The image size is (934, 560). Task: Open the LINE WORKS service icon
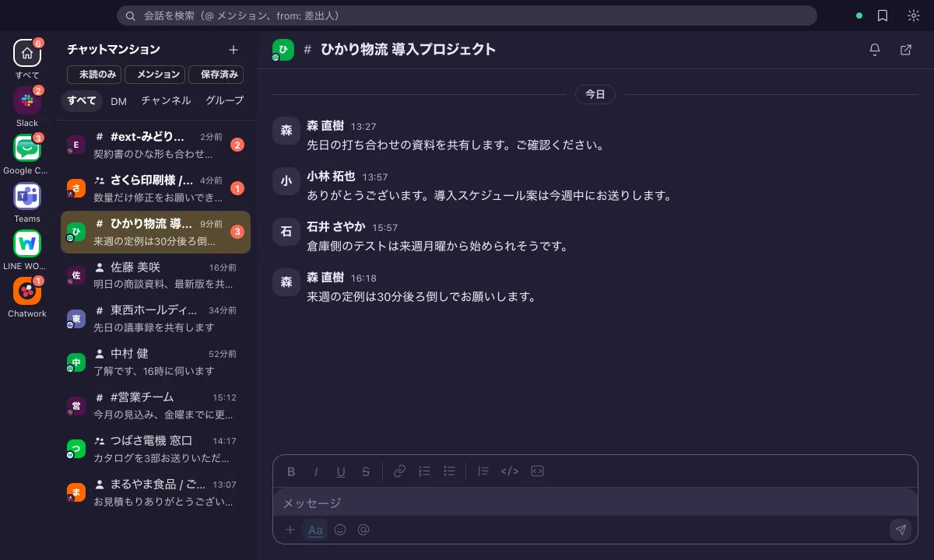pyautogui.click(x=27, y=243)
